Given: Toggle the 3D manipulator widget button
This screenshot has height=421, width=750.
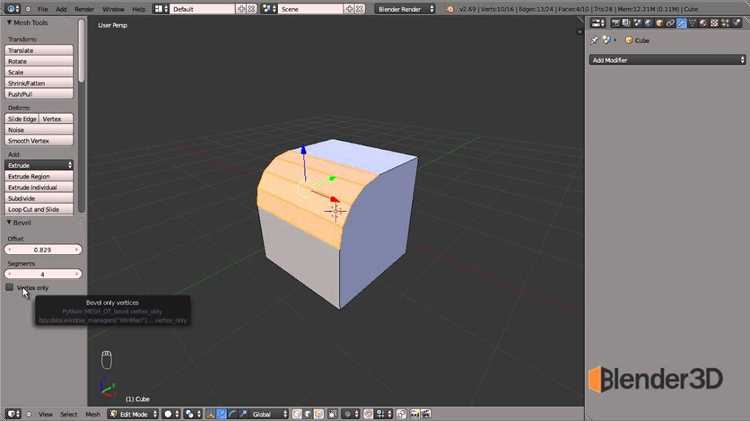Looking at the screenshot, I should [210, 414].
